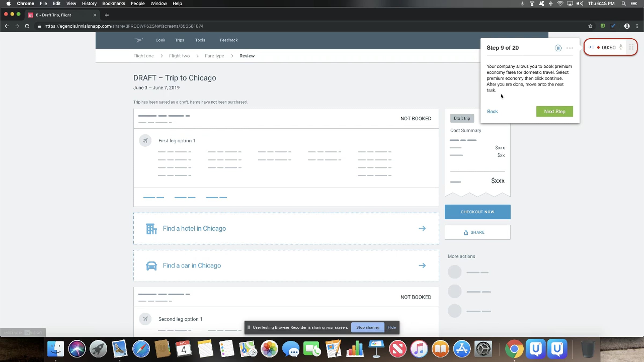Open car search via right arrow
Screen dimensions: 644x362
[422, 265]
